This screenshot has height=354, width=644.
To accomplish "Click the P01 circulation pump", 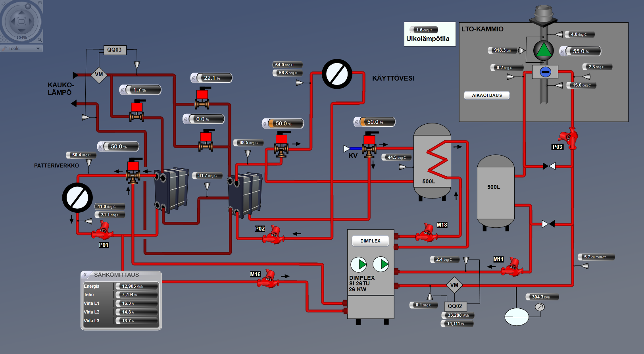I will (103, 231).
